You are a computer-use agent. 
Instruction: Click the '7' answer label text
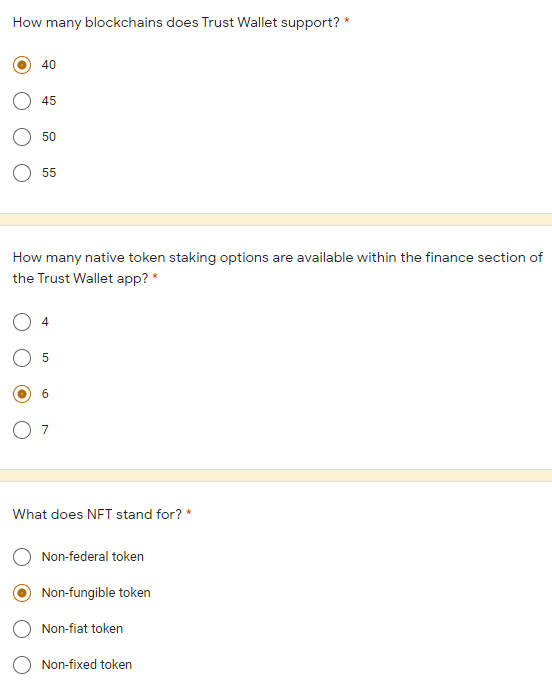(45, 430)
